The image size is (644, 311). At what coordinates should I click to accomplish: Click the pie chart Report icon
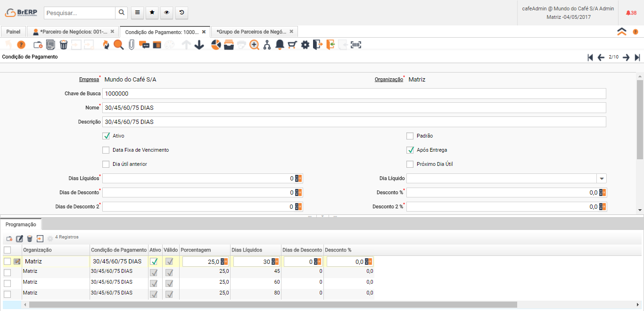click(216, 45)
